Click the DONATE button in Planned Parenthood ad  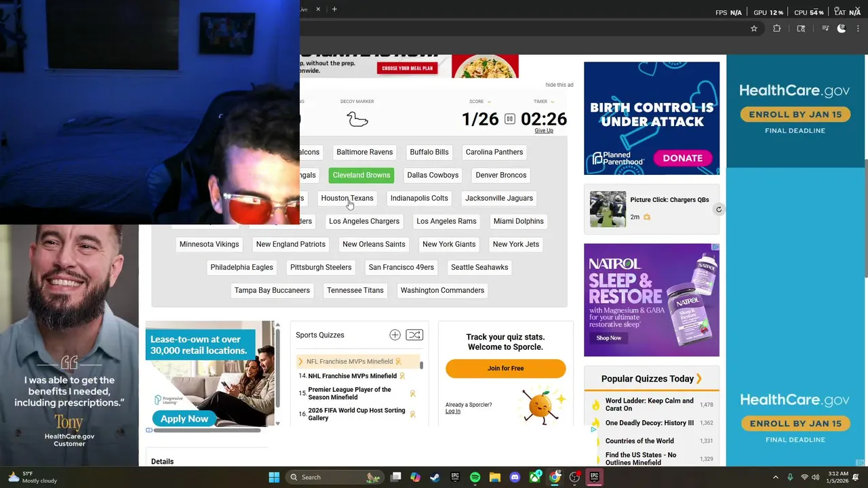pyautogui.click(x=682, y=158)
